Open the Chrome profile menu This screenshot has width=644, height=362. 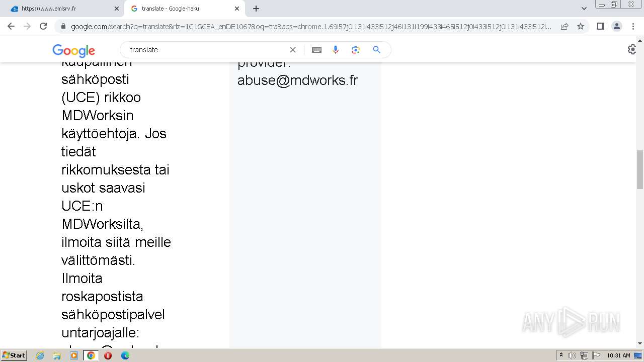point(617,26)
